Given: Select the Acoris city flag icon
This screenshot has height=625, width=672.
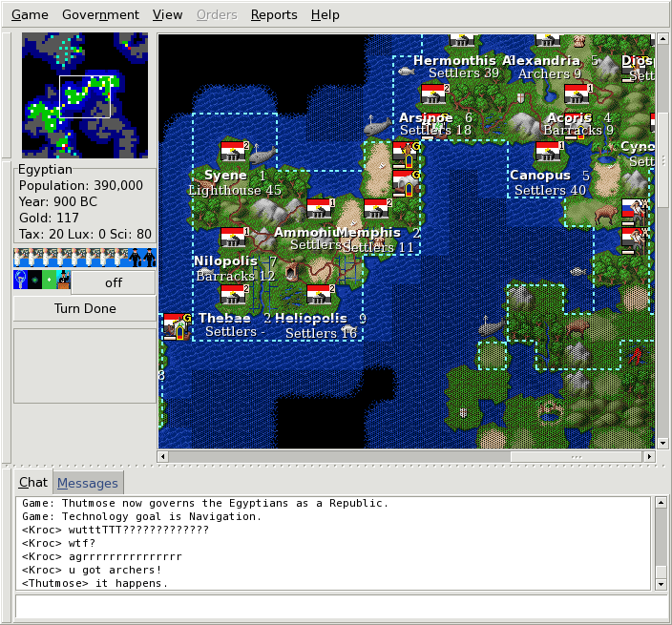Looking at the screenshot, I should (578, 94).
